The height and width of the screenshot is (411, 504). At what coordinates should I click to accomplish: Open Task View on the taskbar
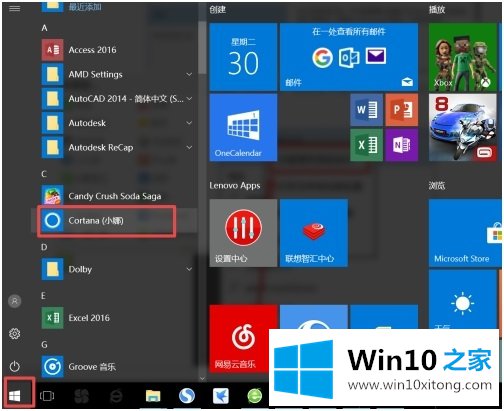coord(47,396)
